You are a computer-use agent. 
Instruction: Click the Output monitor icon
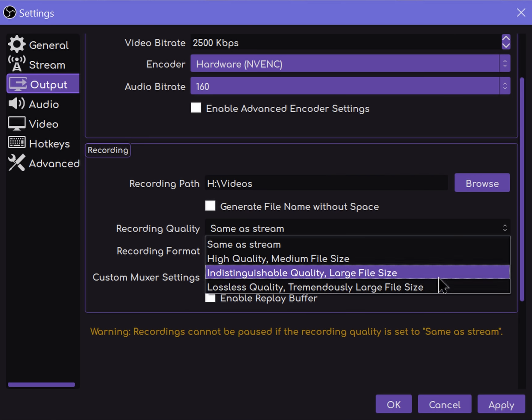coord(17,84)
